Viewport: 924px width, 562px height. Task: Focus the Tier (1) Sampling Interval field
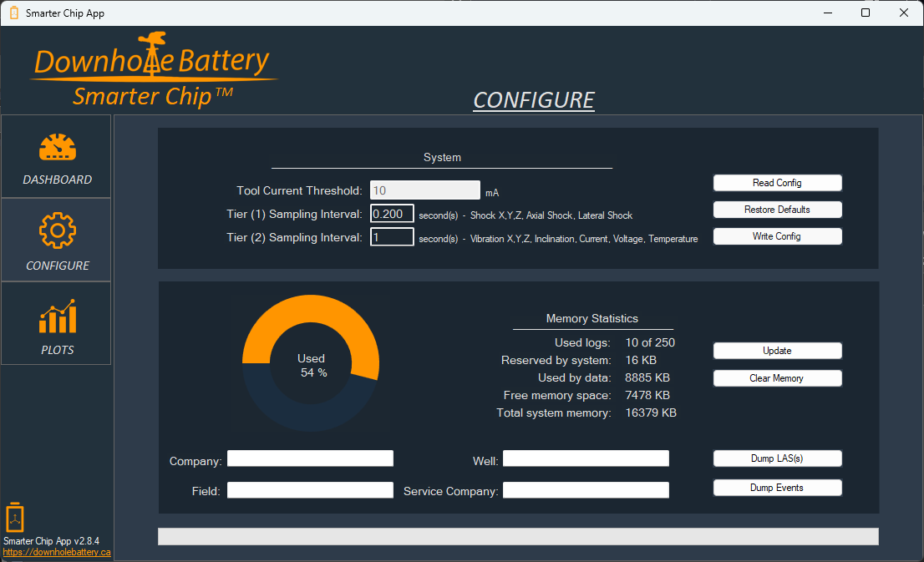point(392,215)
